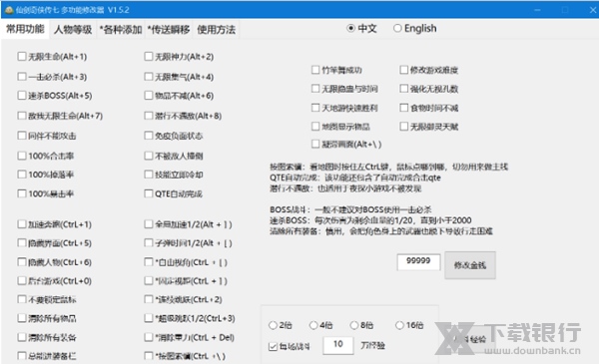Toggle the checkbox with shortcut Ctrl+1
Screen dimensions: 599x364
click(22, 224)
